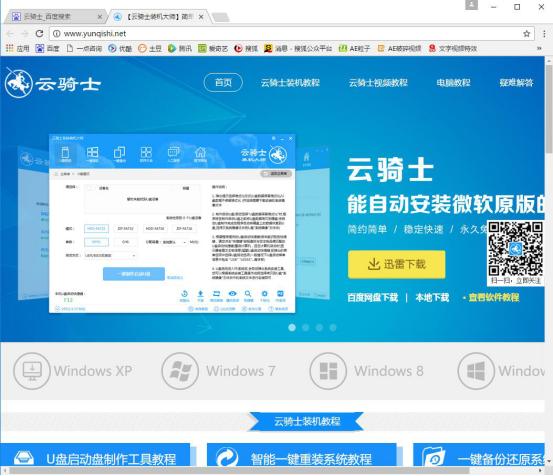Select the first carousel dot
The width and height of the screenshot is (553, 476).
(x=292, y=328)
